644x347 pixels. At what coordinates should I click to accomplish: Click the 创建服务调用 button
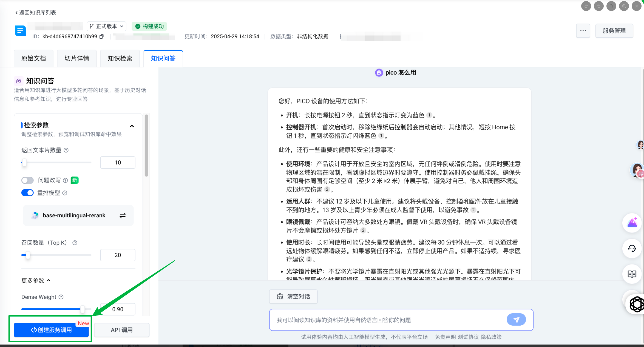point(51,330)
